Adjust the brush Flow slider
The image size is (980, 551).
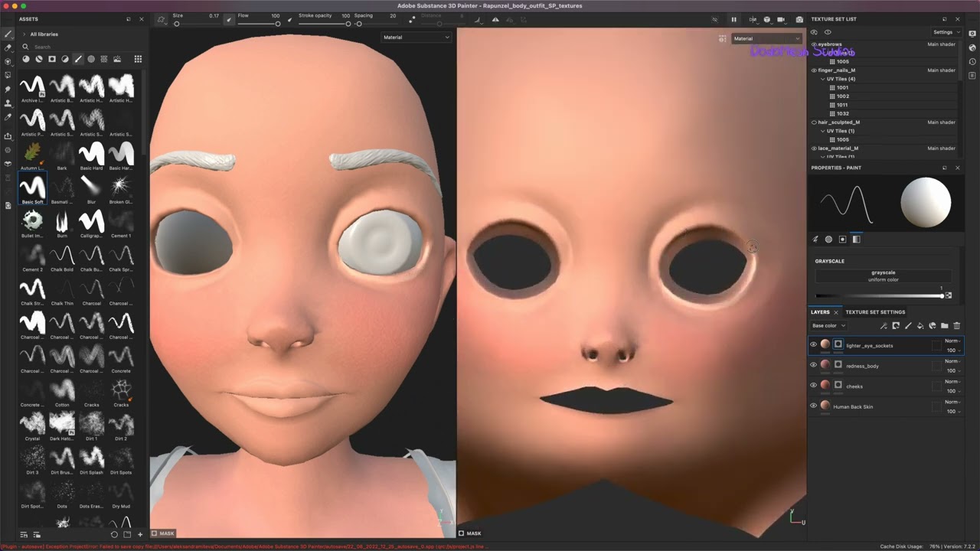(x=259, y=24)
